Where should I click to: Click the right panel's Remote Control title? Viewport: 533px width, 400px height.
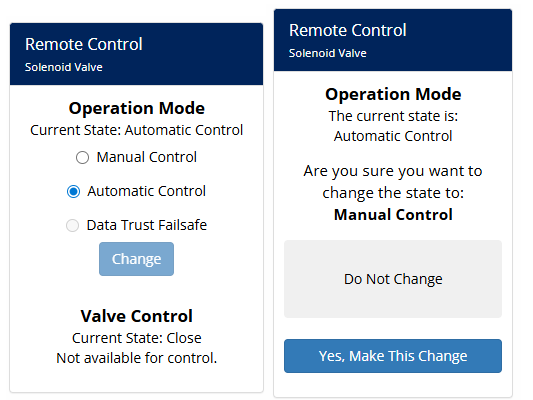click(x=348, y=30)
